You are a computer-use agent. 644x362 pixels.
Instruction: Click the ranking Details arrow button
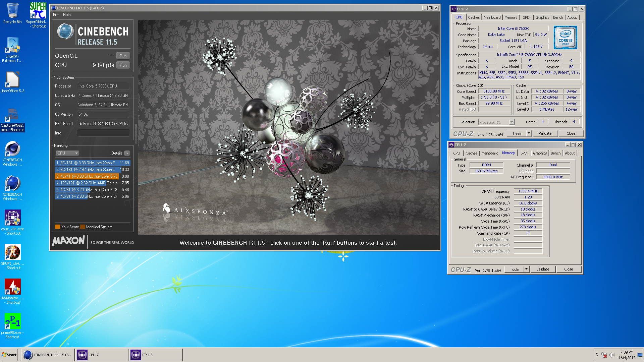click(127, 153)
